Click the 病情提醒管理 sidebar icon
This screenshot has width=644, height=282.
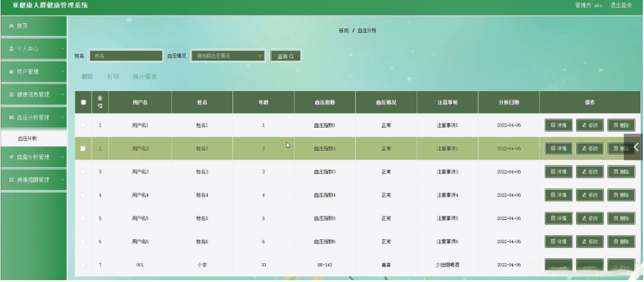(x=12, y=180)
